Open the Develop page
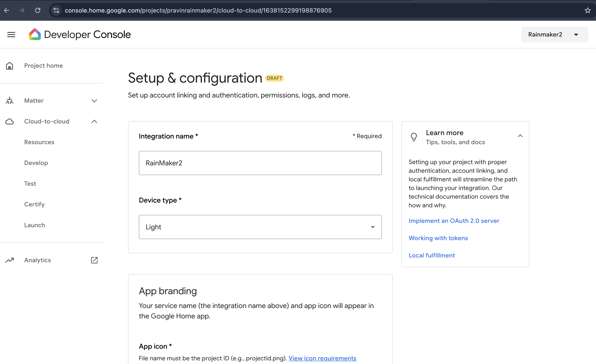 point(36,163)
